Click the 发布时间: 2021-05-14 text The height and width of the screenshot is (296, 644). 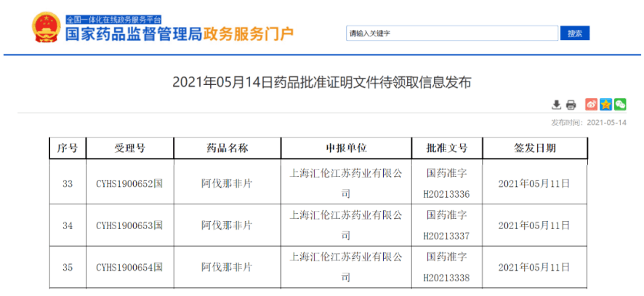(589, 122)
